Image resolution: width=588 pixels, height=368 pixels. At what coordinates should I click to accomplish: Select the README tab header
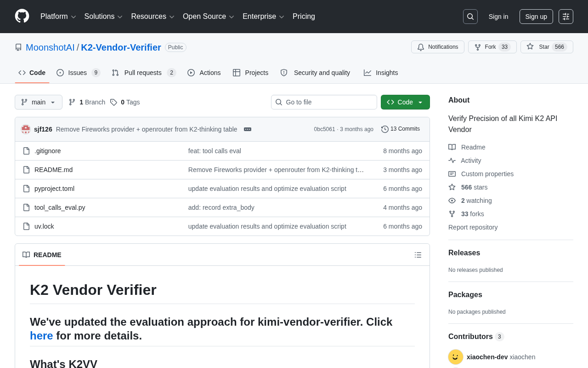coord(42,255)
